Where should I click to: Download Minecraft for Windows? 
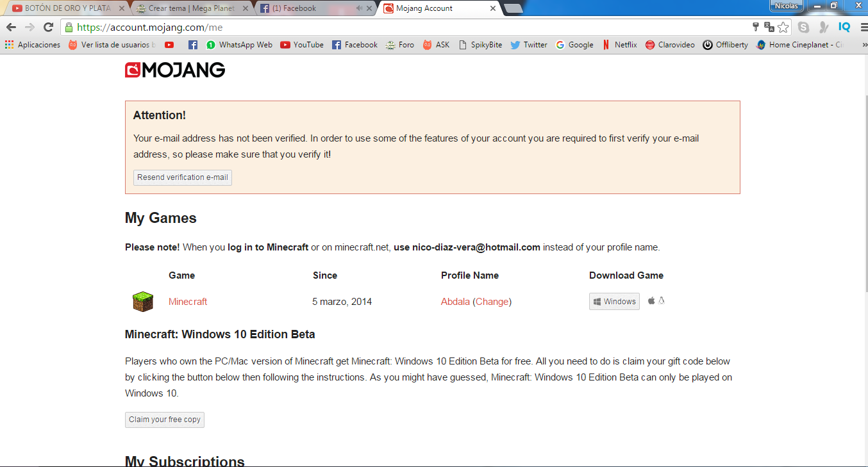point(614,302)
